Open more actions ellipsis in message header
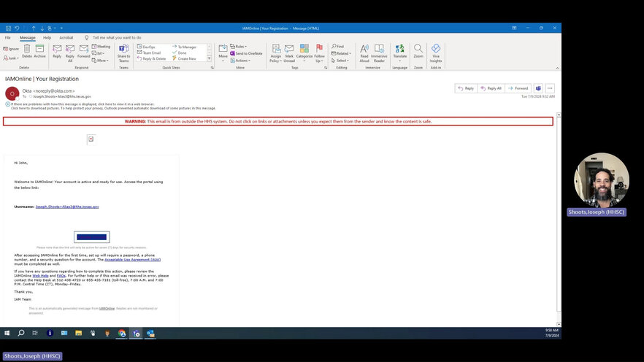The image size is (644, 362). point(550,88)
